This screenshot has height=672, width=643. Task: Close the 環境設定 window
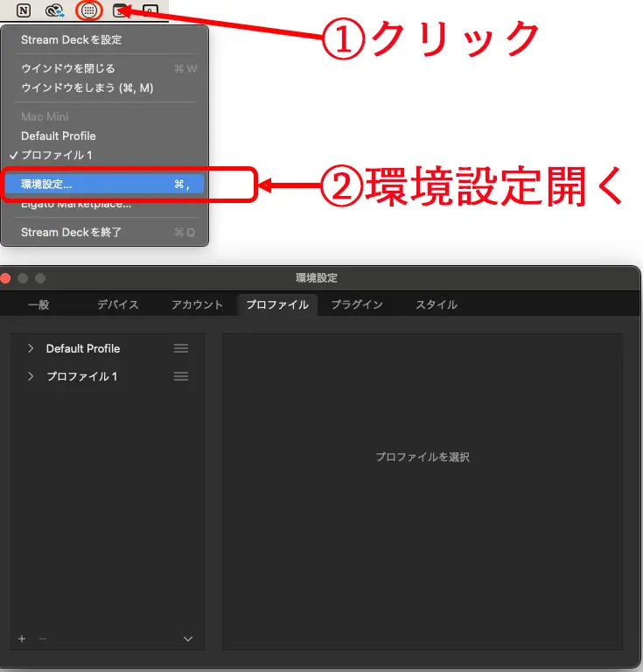(x=5, y=278)
